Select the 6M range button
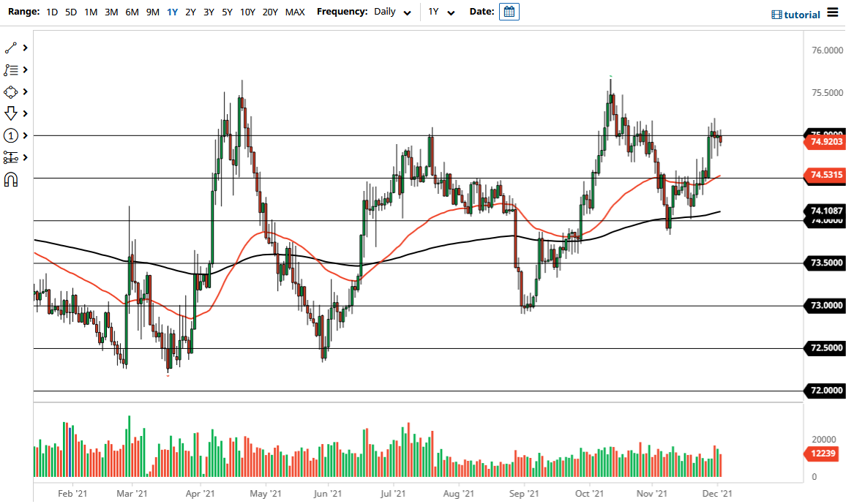 (x=132, y=12)
